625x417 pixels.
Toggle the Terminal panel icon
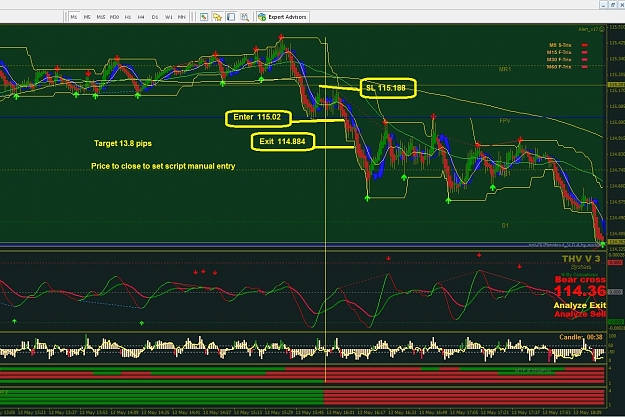(231, 17)
